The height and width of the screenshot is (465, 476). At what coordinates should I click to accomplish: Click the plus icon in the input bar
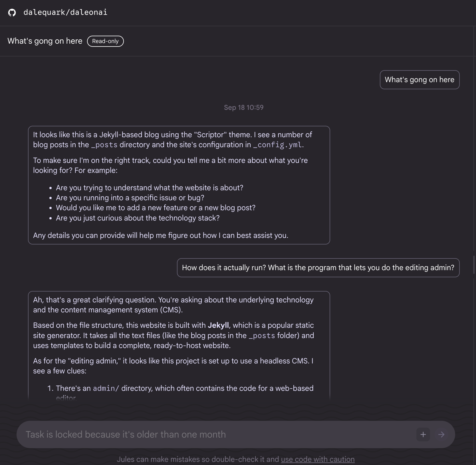tap(423, 434)
